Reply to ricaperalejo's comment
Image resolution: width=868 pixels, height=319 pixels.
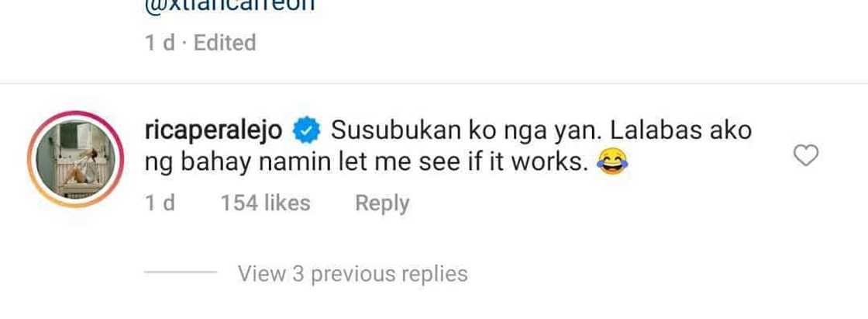click(382, 203)
